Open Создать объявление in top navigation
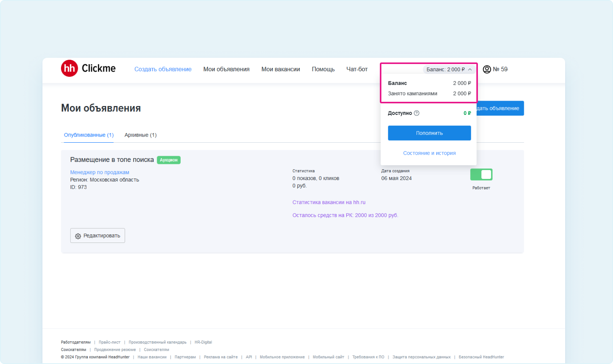Image resolution: width=613 pixels, height=364 pixels. click(x=163, y=69)
